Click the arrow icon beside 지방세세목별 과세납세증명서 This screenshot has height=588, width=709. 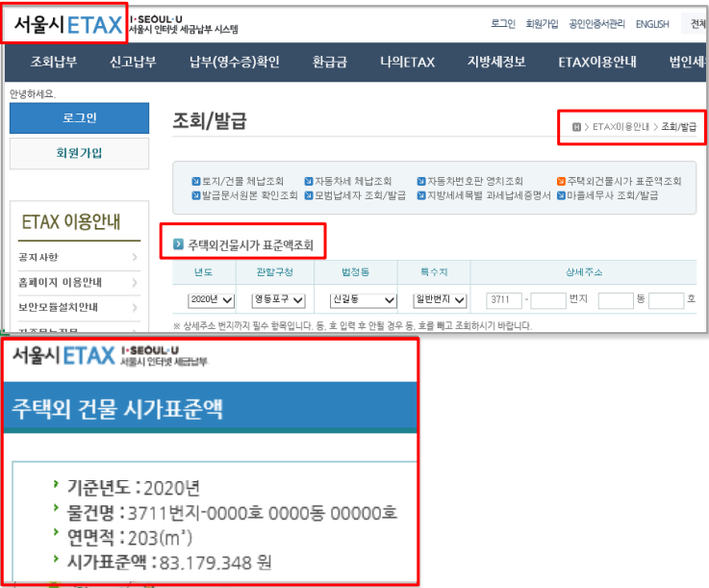(421, 196)
